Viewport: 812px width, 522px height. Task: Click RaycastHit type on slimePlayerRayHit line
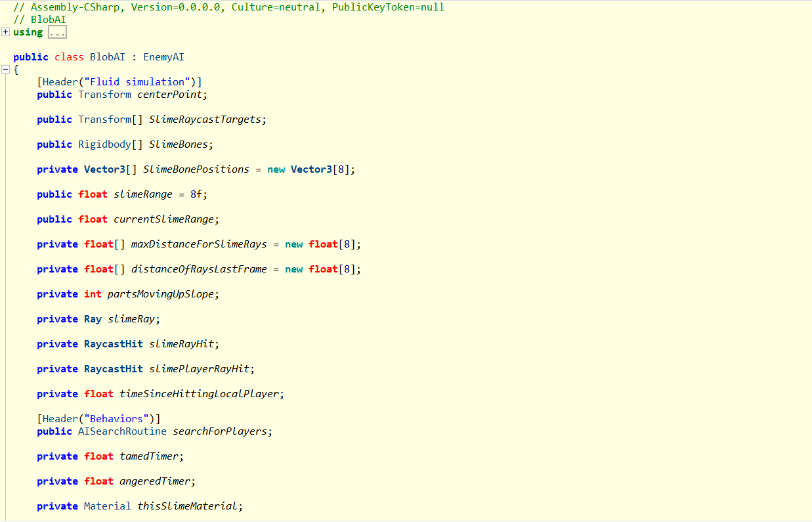coord(113,369)
